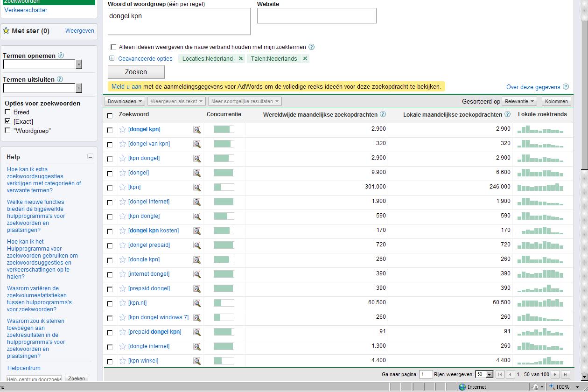Open the Weergeven als tekst dropdown
The height and width of the screenshot is (392, 588).
click(x=176, y=101)
